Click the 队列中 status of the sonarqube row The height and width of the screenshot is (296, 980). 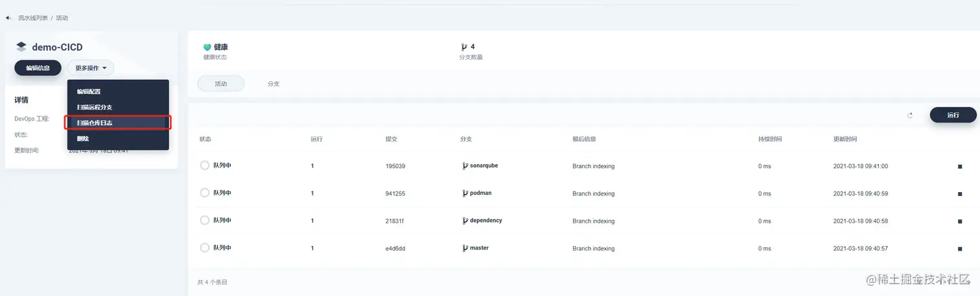coord(222,166)
